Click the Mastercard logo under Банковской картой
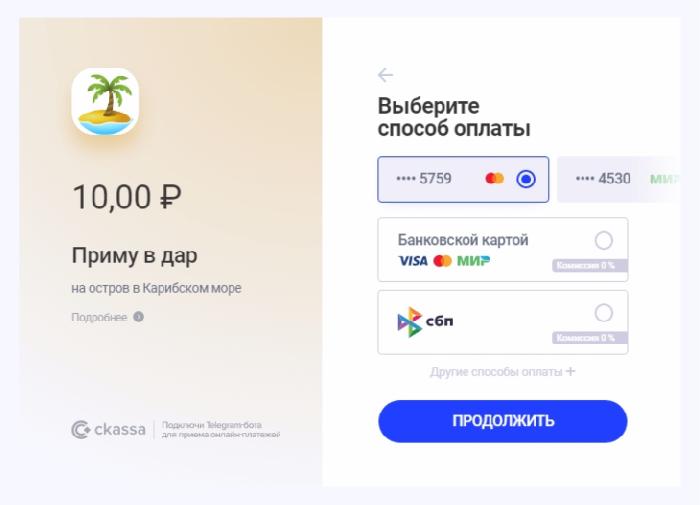 (x=442, y=261)
